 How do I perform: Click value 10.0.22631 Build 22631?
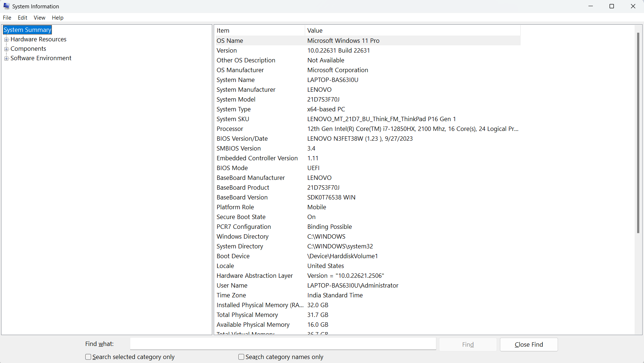tap(339, 50)
